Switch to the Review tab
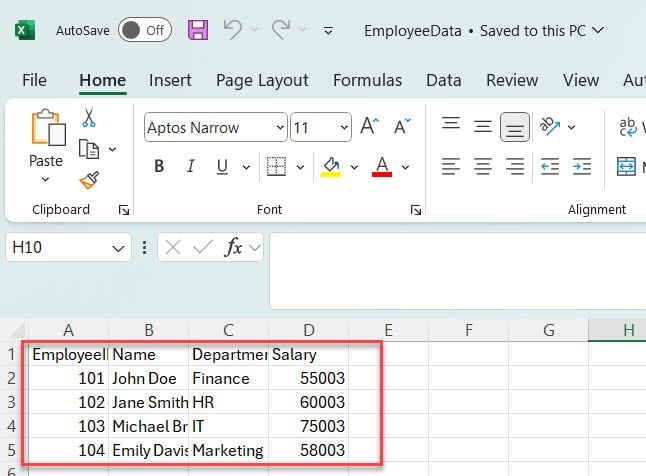This screenshot has width=646, height=476. click(512, 80)
